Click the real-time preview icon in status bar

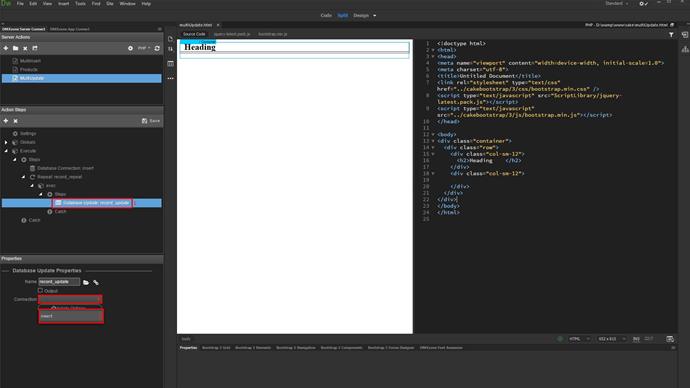(670, 339)
